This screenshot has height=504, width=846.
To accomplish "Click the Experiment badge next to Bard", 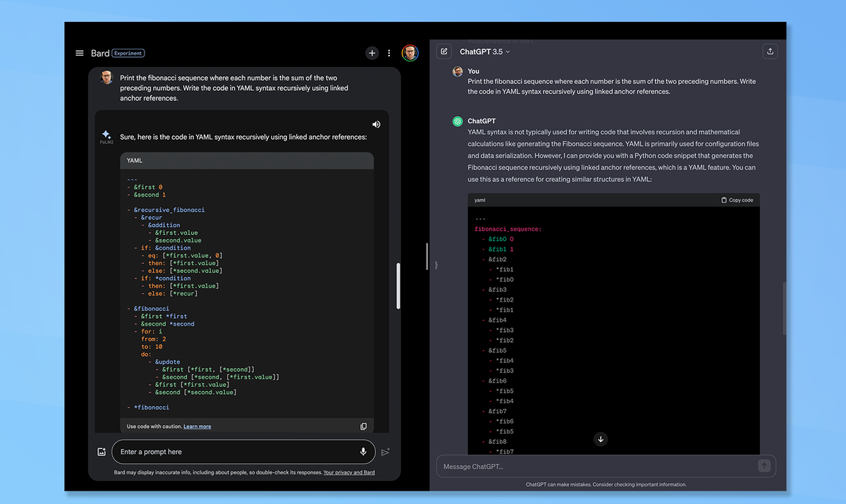I will click(127, 53).
